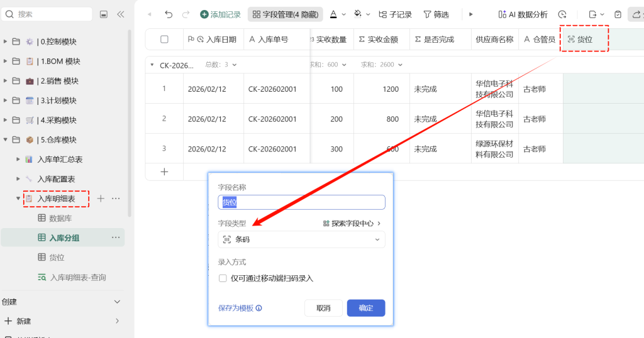This screenshot has width=644, height=338.
Task: Click the 绿源环保材料有限公司 supplier cell
Action: pos(494,149)
